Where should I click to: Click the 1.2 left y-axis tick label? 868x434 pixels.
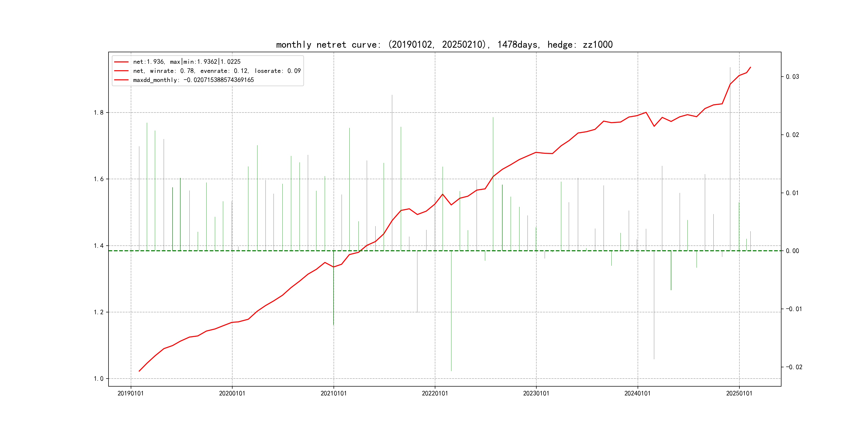[99, 312]
